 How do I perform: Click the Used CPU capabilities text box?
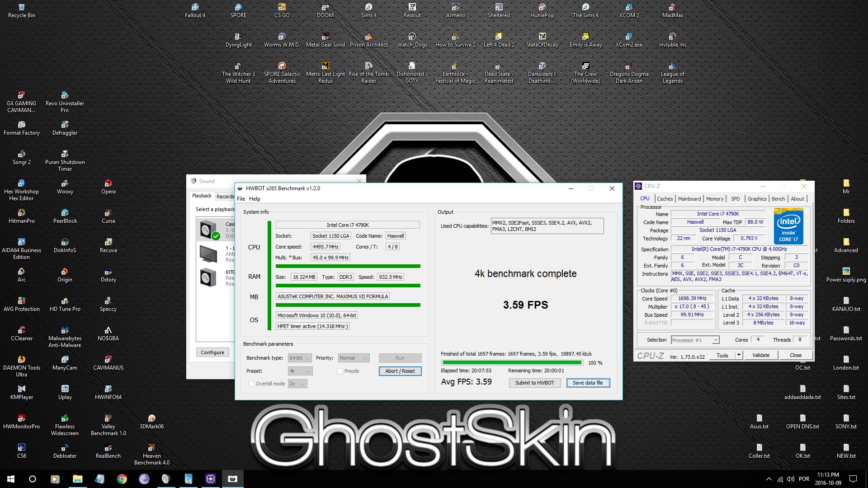point(547,226)
